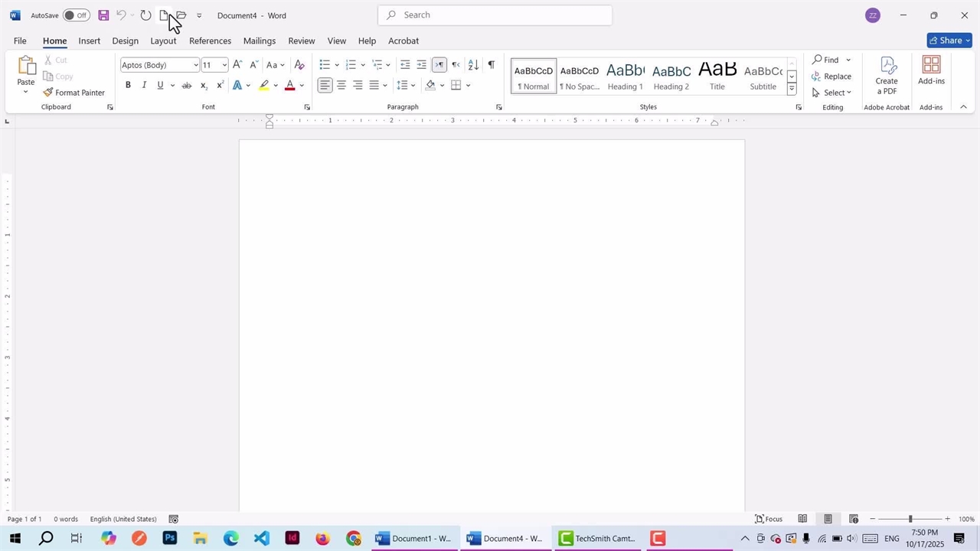Click Replace in the Editing group
The image size is (980, 551).
(831, 77)
